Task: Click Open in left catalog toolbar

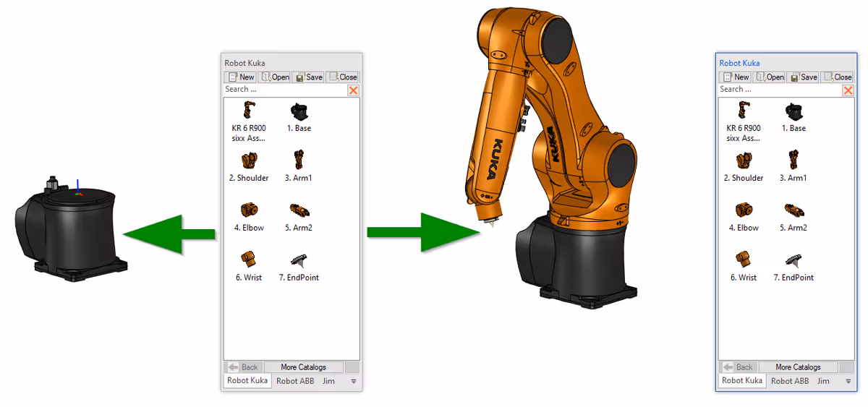Action: [x=275, y=77]
